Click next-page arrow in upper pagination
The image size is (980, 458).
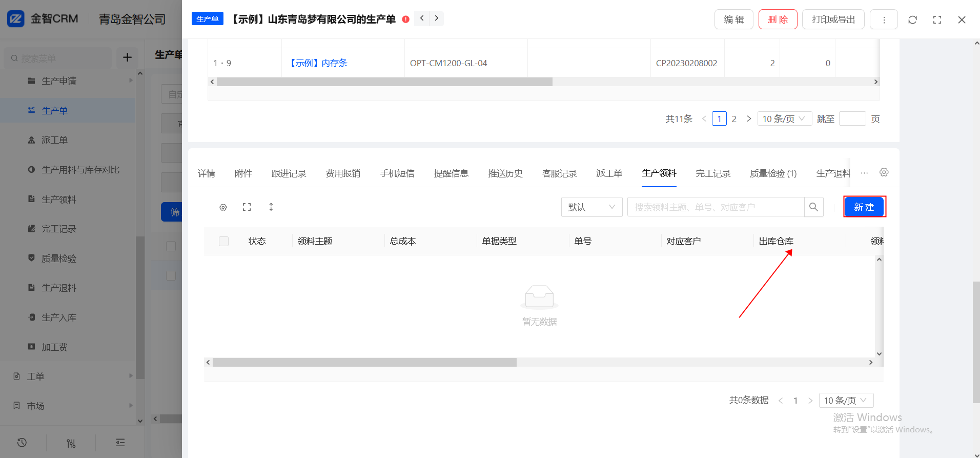pyautogui.click(x=749, y=119)
